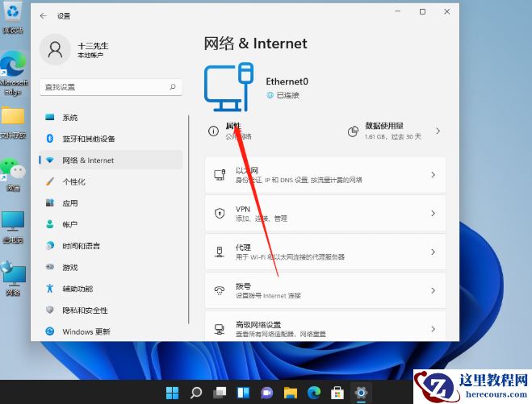
Task: Open 个性化 settings category
Action: pyautogui.click(x=111, y=181)
